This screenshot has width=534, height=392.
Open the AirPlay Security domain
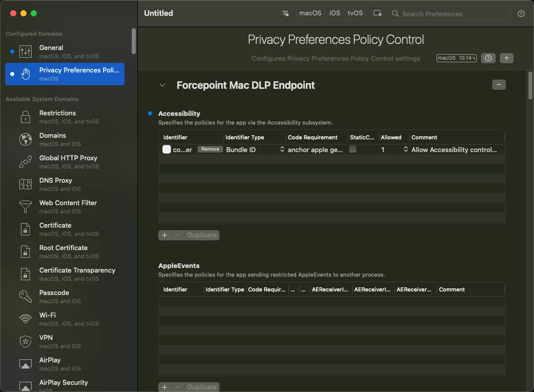[65, 385]
